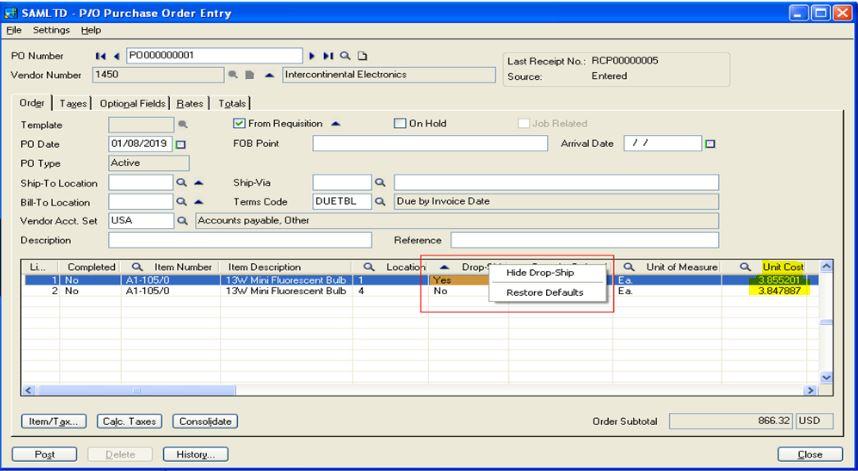Screen dimensions: 858x471
Task: Open Ship-Via finder magnifier
Action: tap(380, 183)
